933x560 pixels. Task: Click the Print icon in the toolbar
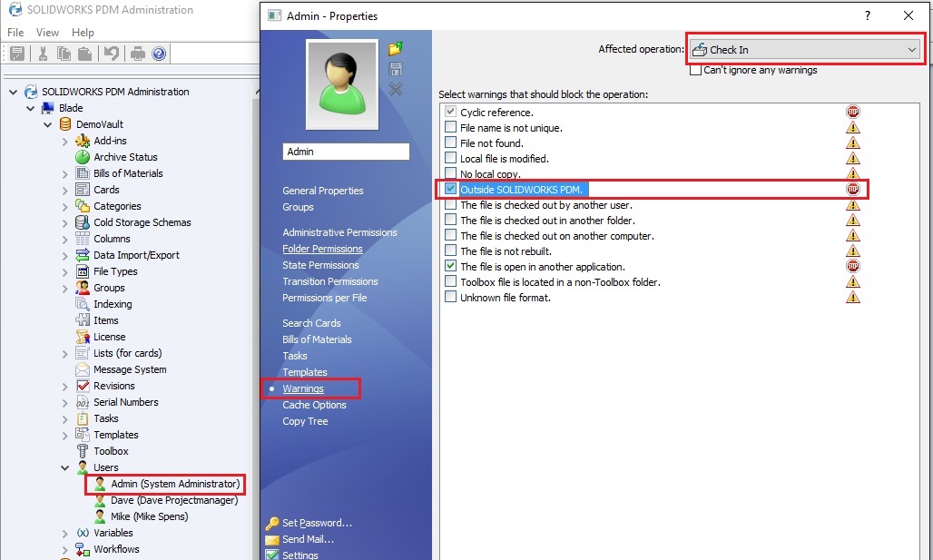tap(137, 54)
